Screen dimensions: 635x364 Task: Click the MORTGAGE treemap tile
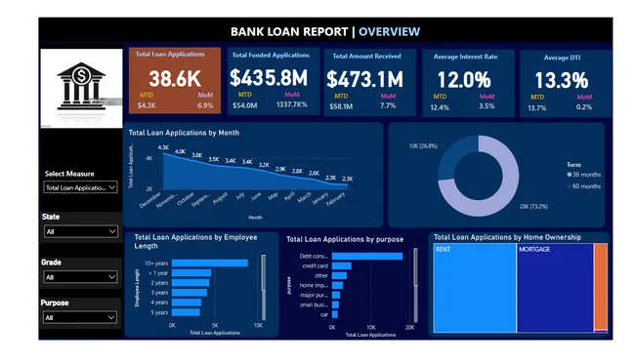tap(555, 288)
